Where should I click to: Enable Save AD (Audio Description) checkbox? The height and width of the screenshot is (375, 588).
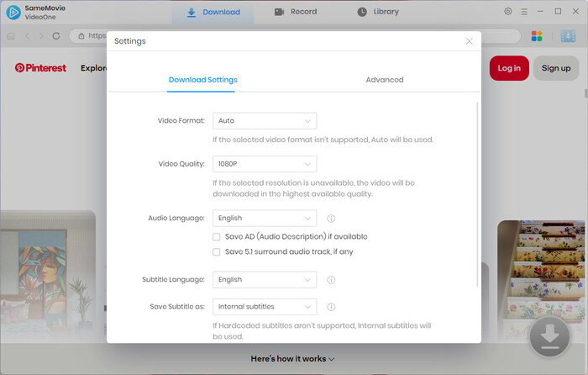[217, 237]
